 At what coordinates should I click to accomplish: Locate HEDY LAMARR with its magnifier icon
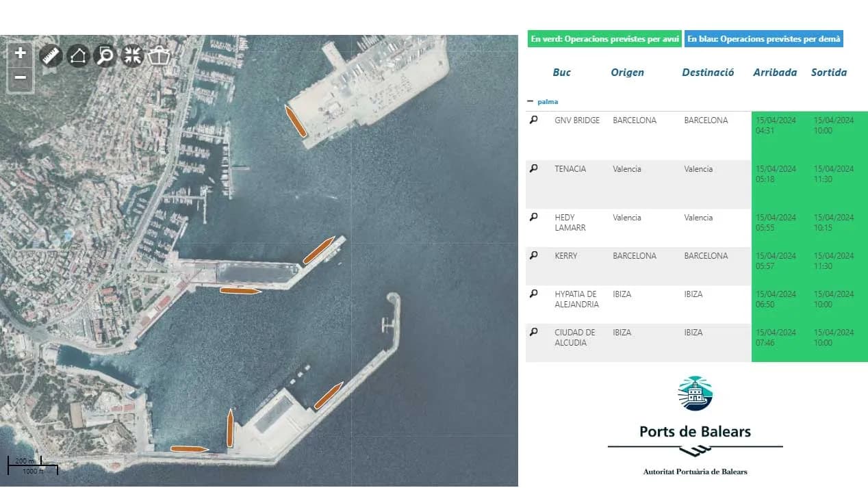tap(534, 217)
